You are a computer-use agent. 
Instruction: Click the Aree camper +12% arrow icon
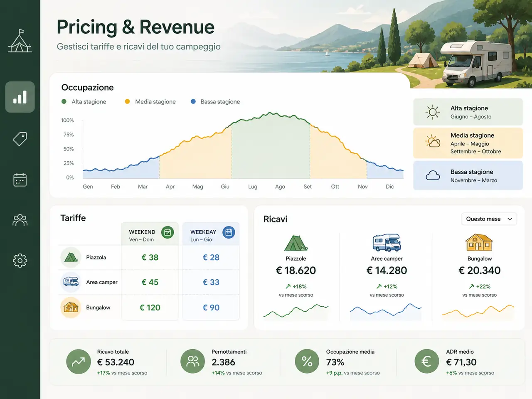pos(379,286)
